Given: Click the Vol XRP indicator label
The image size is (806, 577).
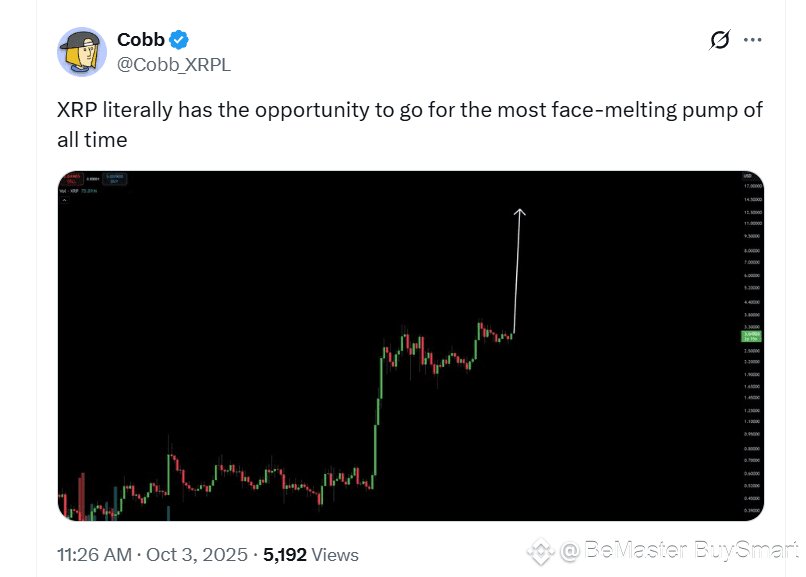Looking at the screenshot, I should (x=68, y=191).
